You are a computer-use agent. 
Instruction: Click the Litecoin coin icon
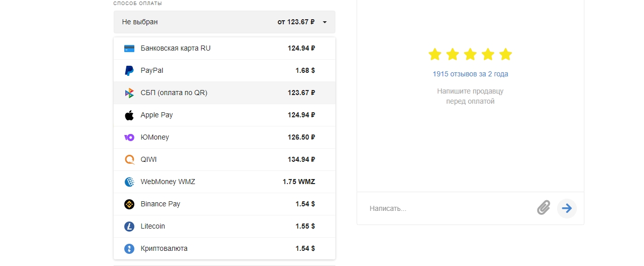[129, 227]
